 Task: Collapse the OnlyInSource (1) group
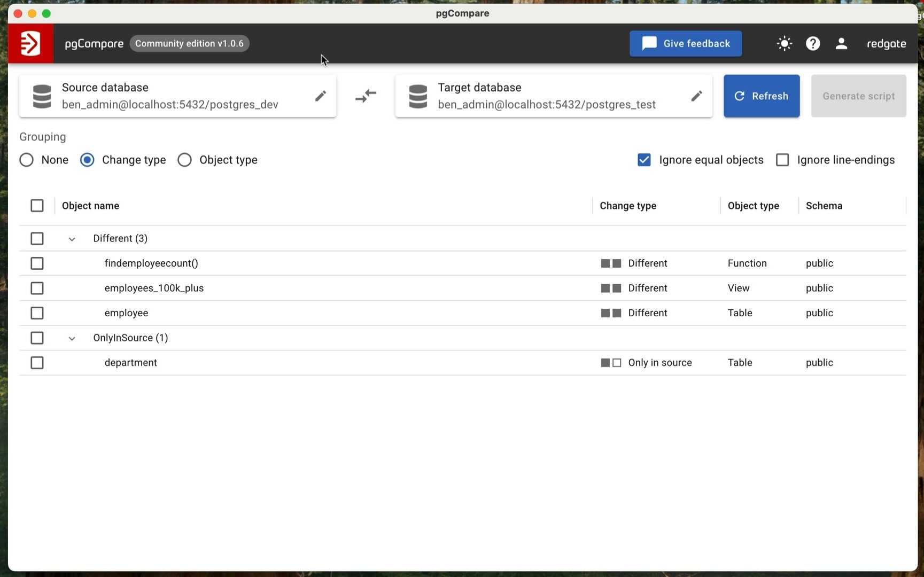72,338
